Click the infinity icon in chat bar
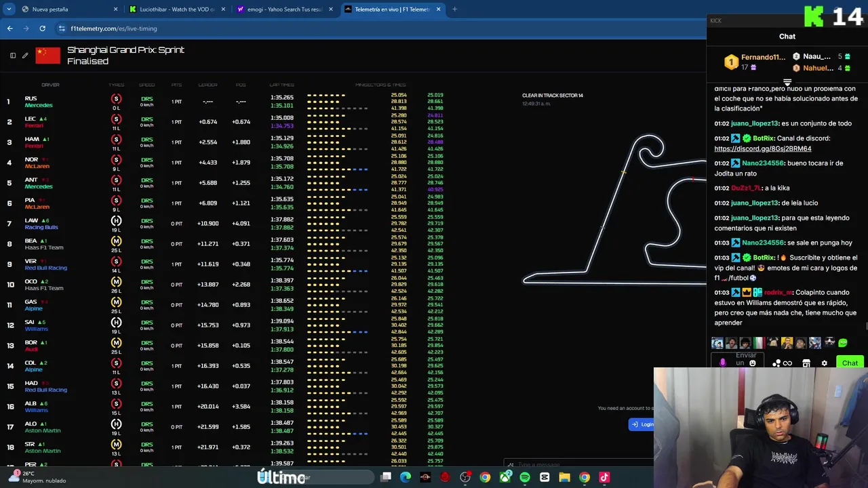 tap(787, 363)
